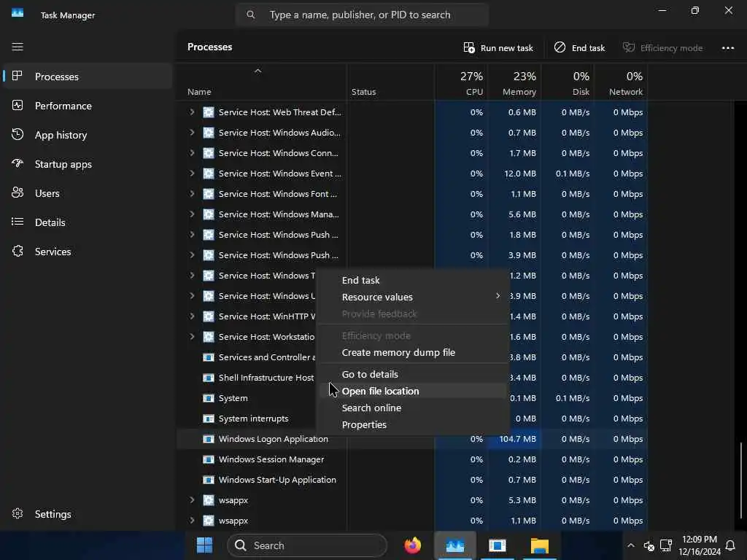The image size is (747, 560).
Task: Sort by CPU column header
Action: pyautogui.click(x=461, y=83)
